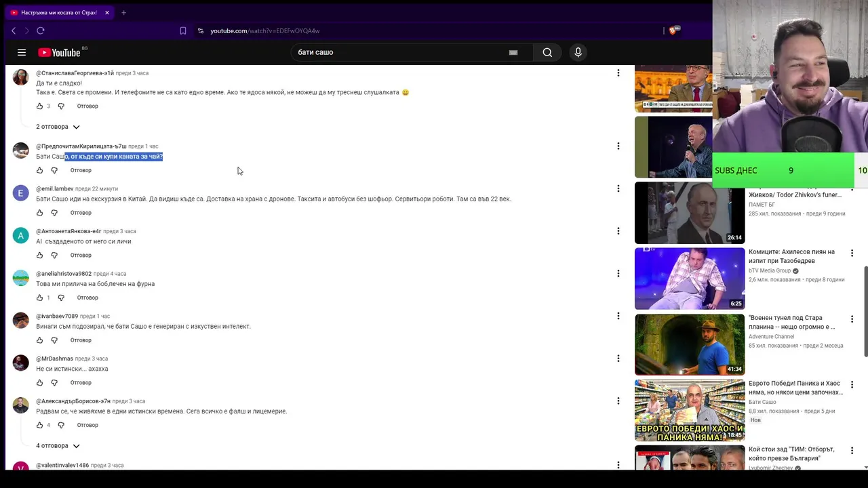Viewport: 868px width, 488px height.
Task: Open @emil.lambev channel link
Action: (55, 189)
